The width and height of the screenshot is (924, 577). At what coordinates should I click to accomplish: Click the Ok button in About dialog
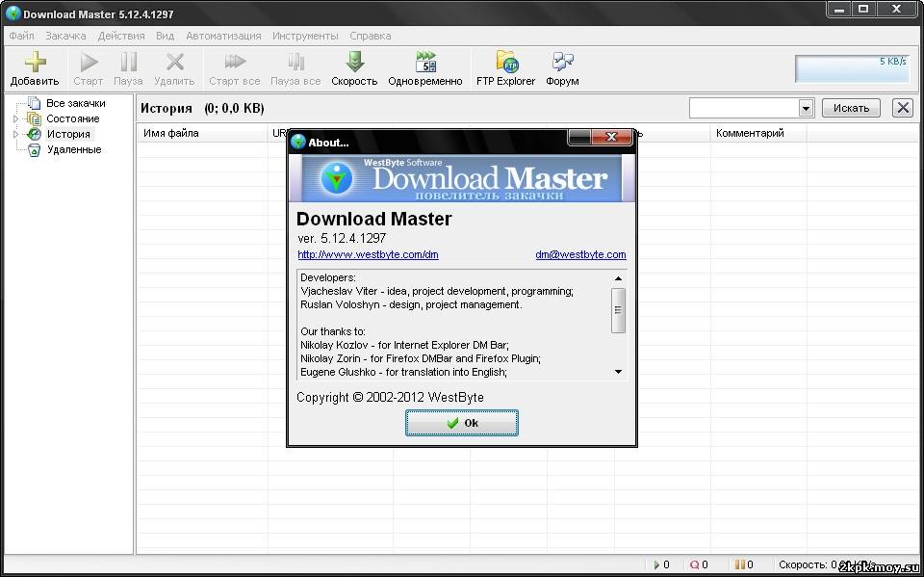point(462,423)
